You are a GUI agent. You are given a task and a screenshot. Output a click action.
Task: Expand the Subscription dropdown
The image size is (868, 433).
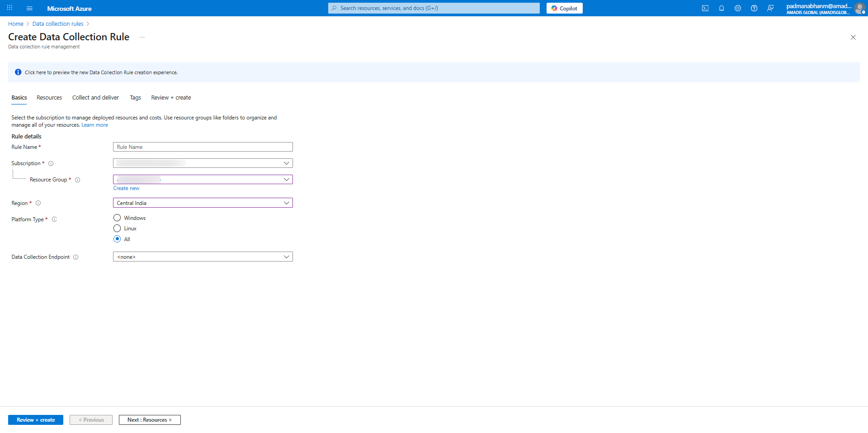203,163
